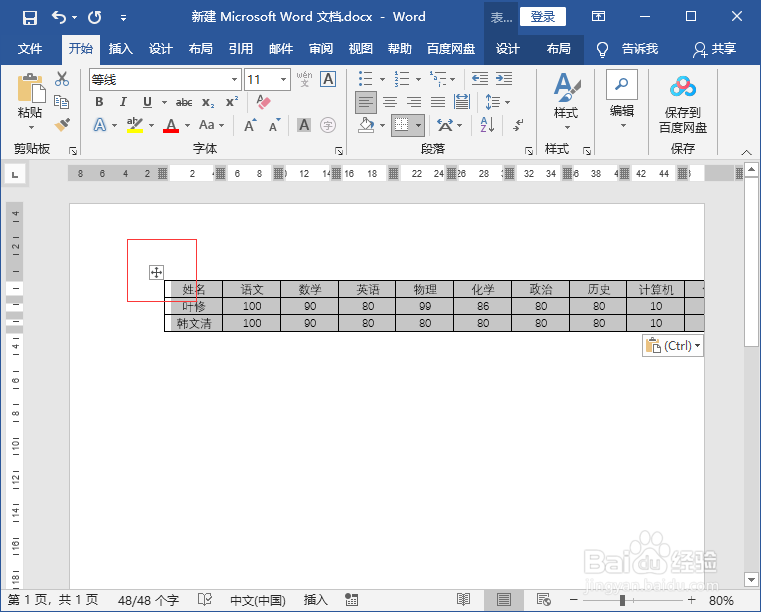761x612 pixels.
Task: Open the Find/Editing magnifier button
Action: (x=622, y=84)
